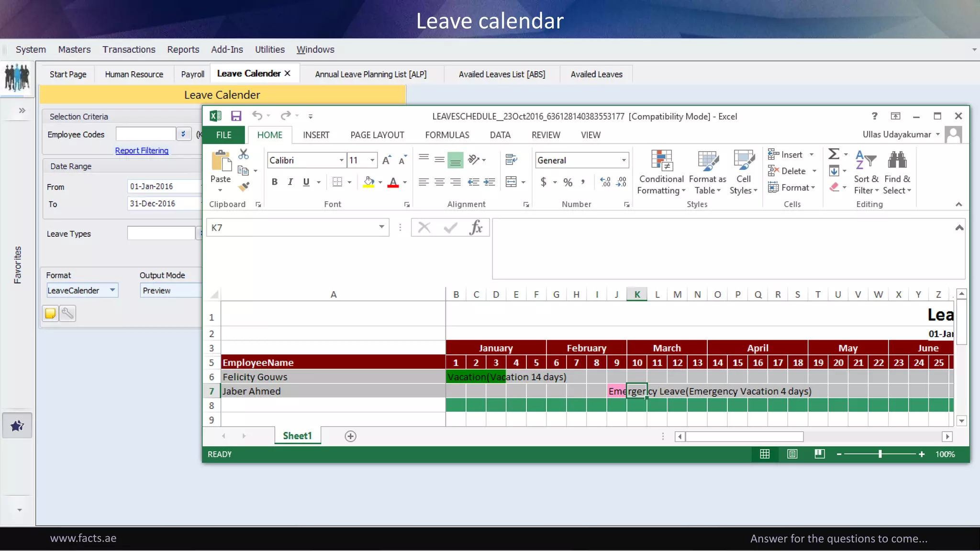Click the green FILE button
980x551 pixels.
[x=223, y=135]
